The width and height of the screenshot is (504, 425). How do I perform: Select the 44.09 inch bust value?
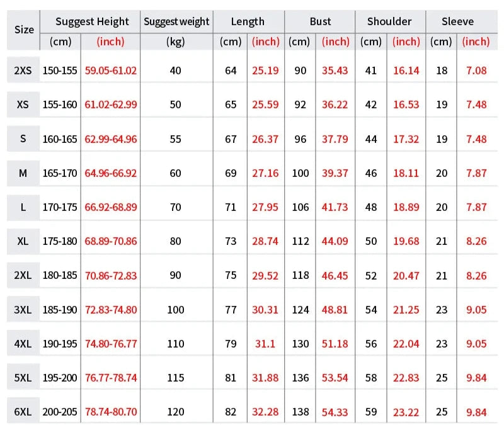click(x=335, y=241)
